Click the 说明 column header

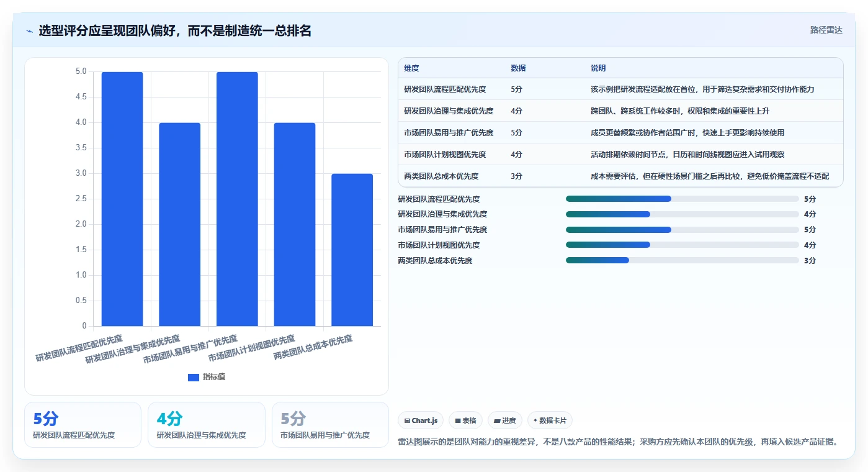(x=598, y=68)
